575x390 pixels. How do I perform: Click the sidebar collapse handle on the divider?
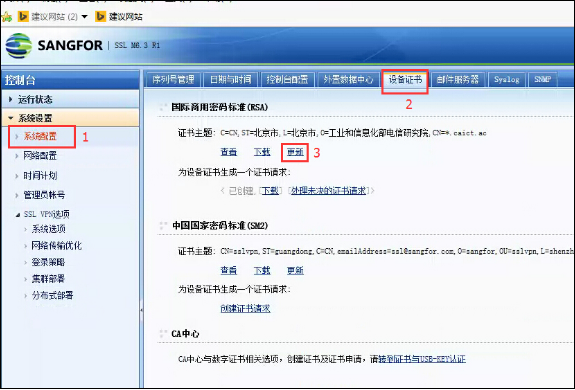point(142,310)
